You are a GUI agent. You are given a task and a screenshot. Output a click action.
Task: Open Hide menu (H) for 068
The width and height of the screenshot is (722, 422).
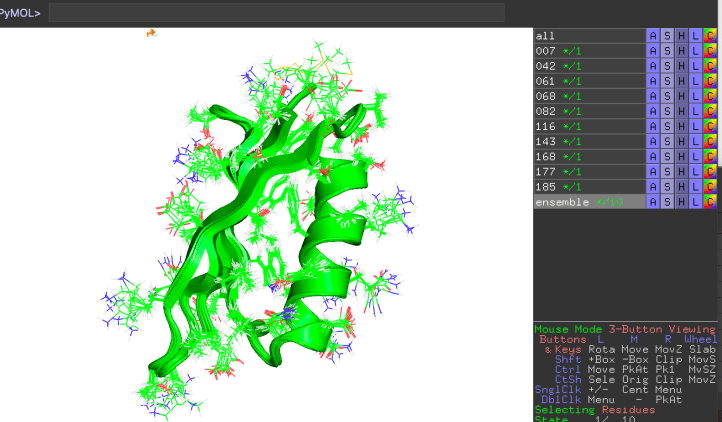click(681, 96)
